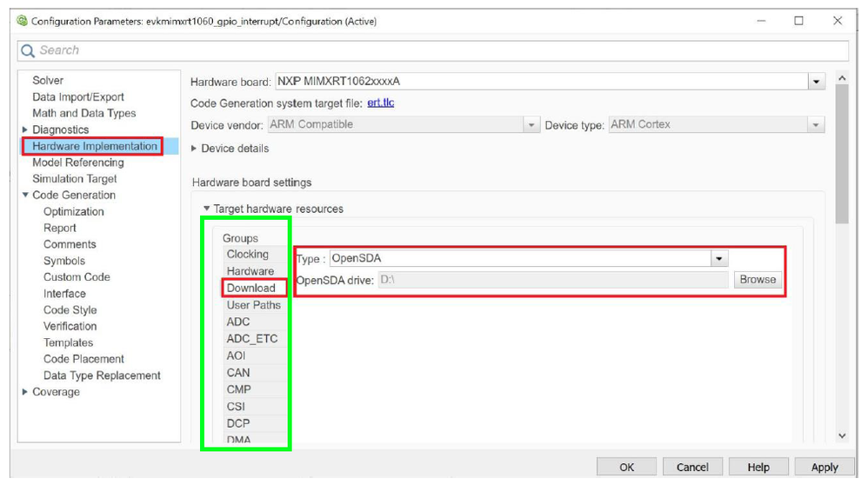Screen dimensions: 868x485
Task: Select Hardware Implementation pane
Action: point(95,146)
